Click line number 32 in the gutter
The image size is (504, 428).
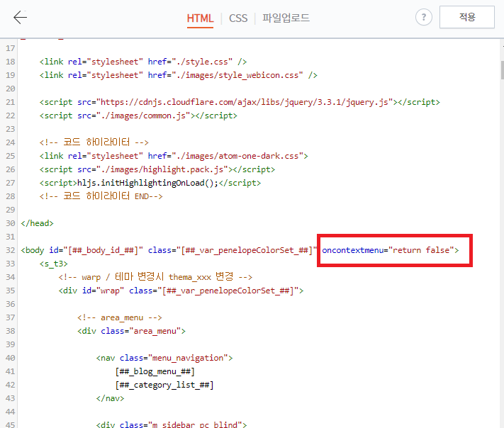tap(11, 250)
